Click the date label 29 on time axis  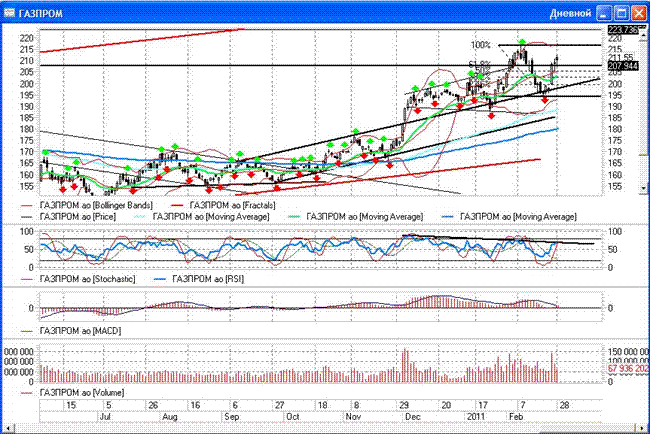point(404,405)
